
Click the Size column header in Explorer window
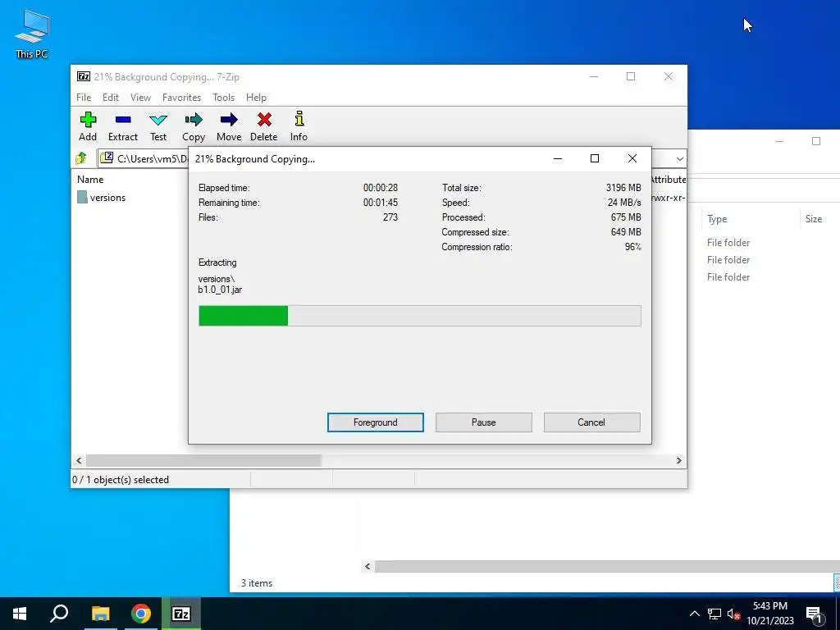pyautogui.click(x=813, y=218)
